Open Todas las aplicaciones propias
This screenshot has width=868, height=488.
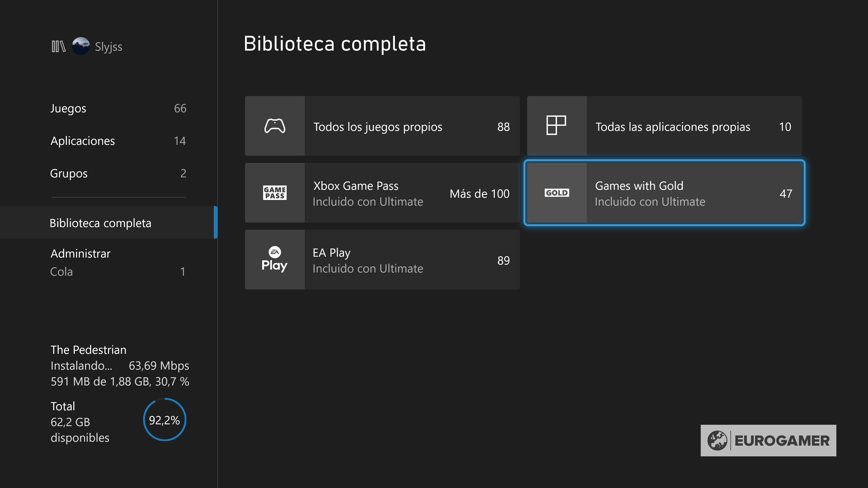664,126
